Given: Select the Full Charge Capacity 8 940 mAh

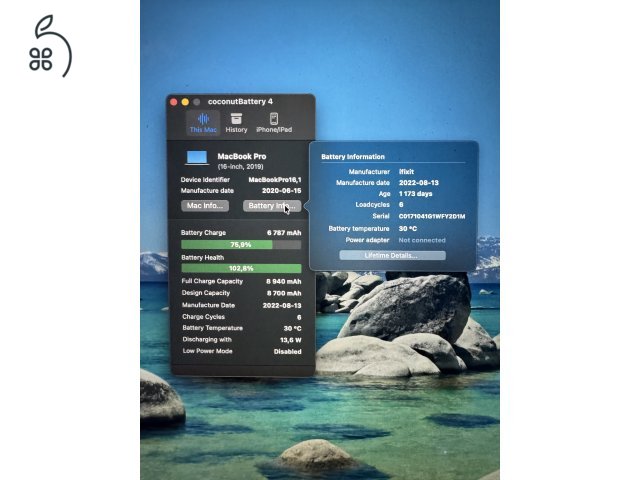Looking at the screenshot, I should (284, 281).
